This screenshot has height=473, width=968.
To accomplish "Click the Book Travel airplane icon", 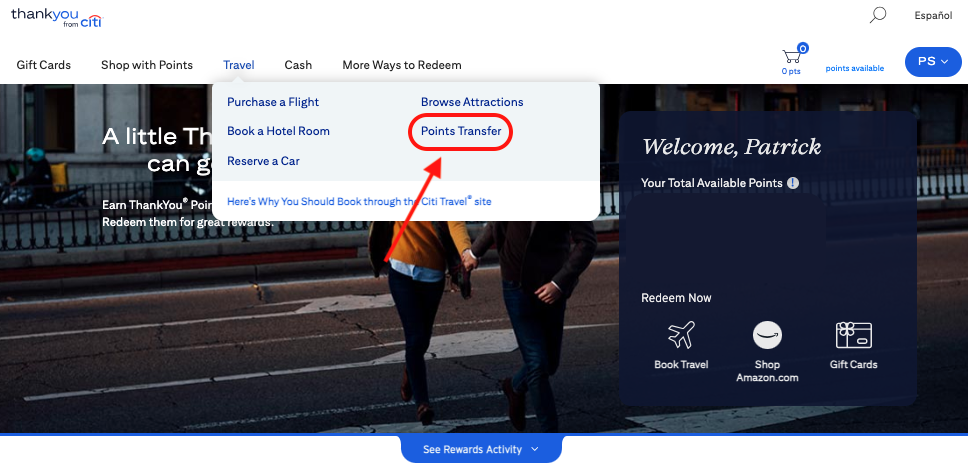I will tap(681, 335).
